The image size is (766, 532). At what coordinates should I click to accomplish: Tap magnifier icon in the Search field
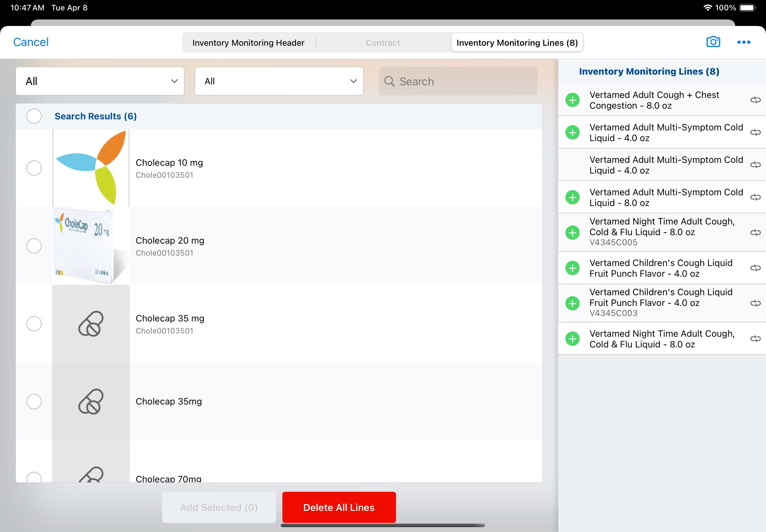click(389, 81)
